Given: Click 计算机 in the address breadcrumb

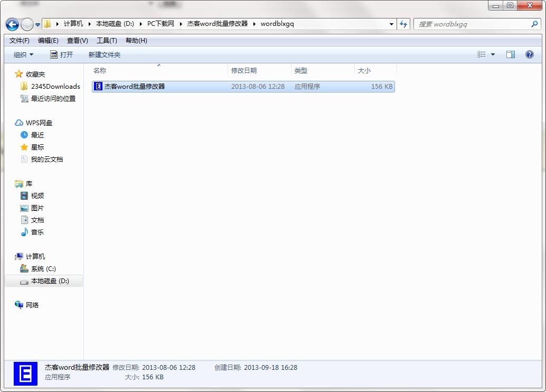Looking at the screenshot, I should click(x=73, y=24).
